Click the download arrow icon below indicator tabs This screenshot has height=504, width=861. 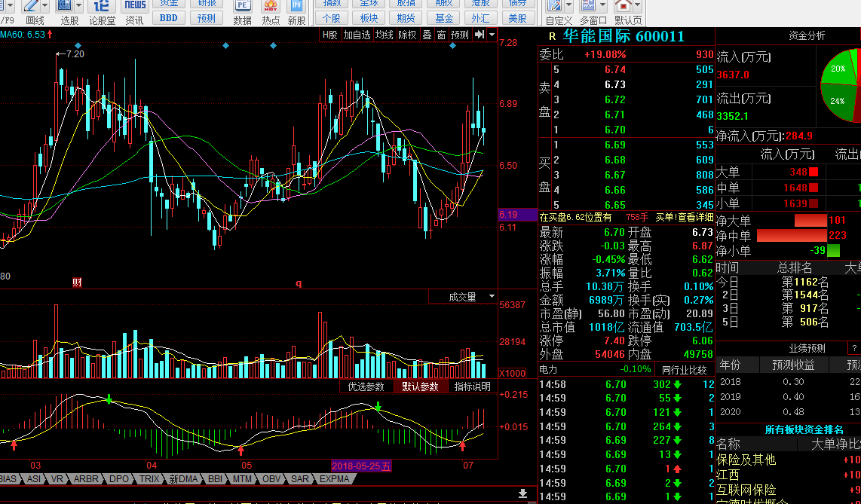(x=522, y=493)
